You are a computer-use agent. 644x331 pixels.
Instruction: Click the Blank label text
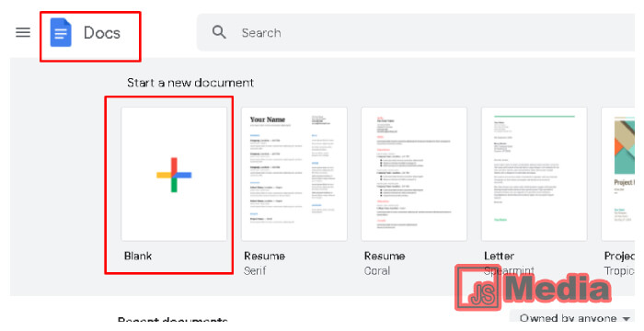click(138, 256)
